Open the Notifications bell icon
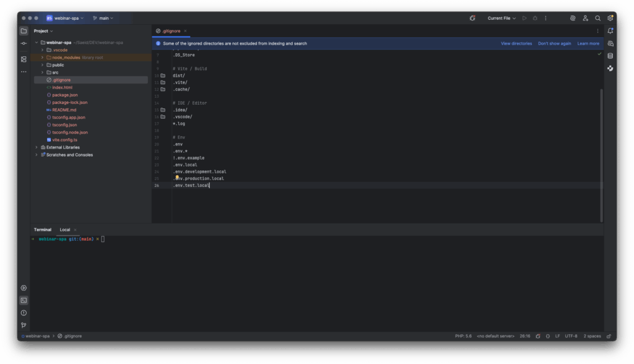634x364 pixels. click(x=610, y=31)
